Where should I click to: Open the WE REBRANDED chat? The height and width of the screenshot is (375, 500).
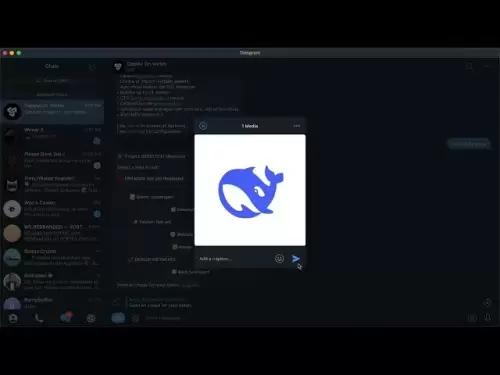click(52, 233)
